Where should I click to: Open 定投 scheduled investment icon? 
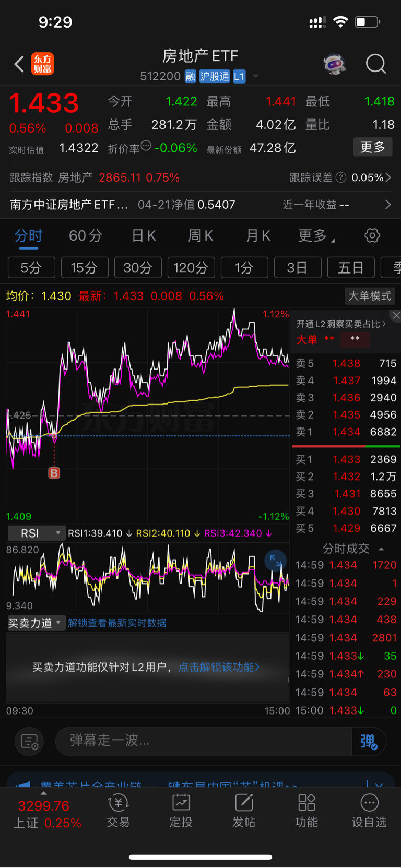click(x=181, y=811)
